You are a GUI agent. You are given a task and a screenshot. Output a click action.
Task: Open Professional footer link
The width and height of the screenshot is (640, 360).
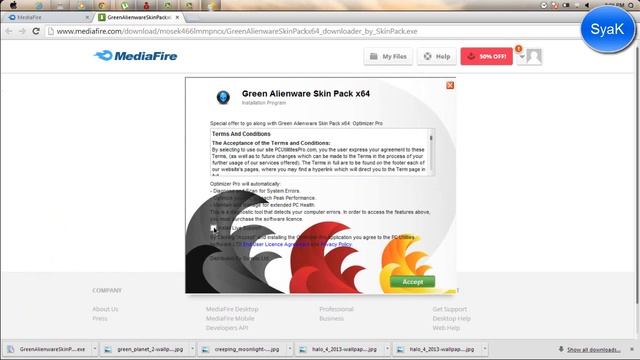point(336,309)
